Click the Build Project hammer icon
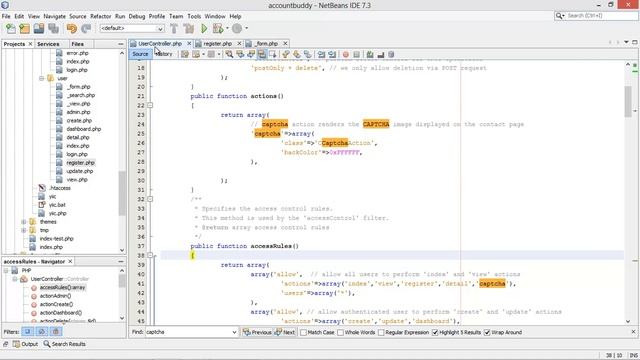Screen dimensions: 640x360 pyautogui.click(x=174, y=28)
